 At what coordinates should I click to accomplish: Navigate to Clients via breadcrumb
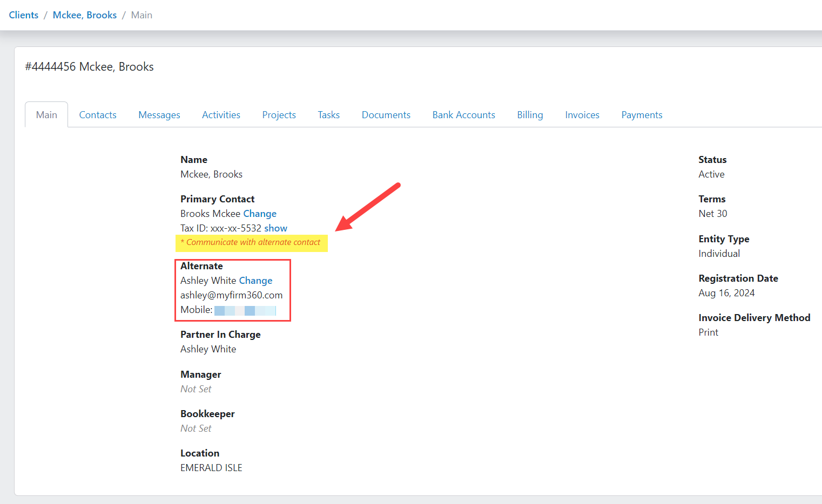click(23, 15)
